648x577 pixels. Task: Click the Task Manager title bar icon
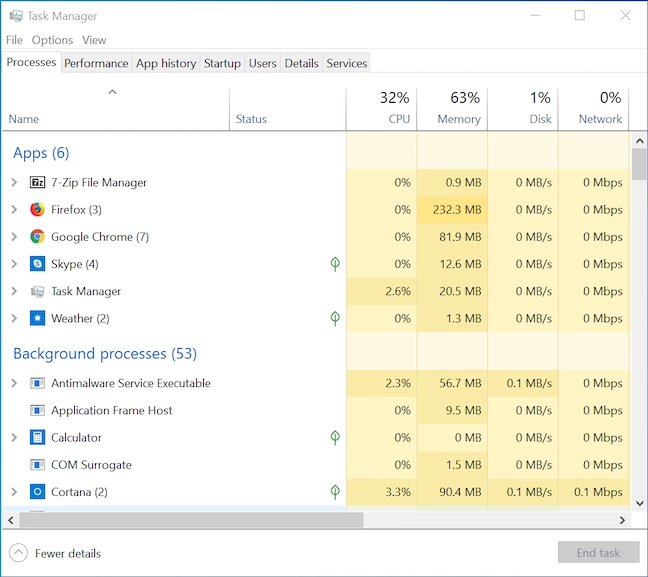16,16
